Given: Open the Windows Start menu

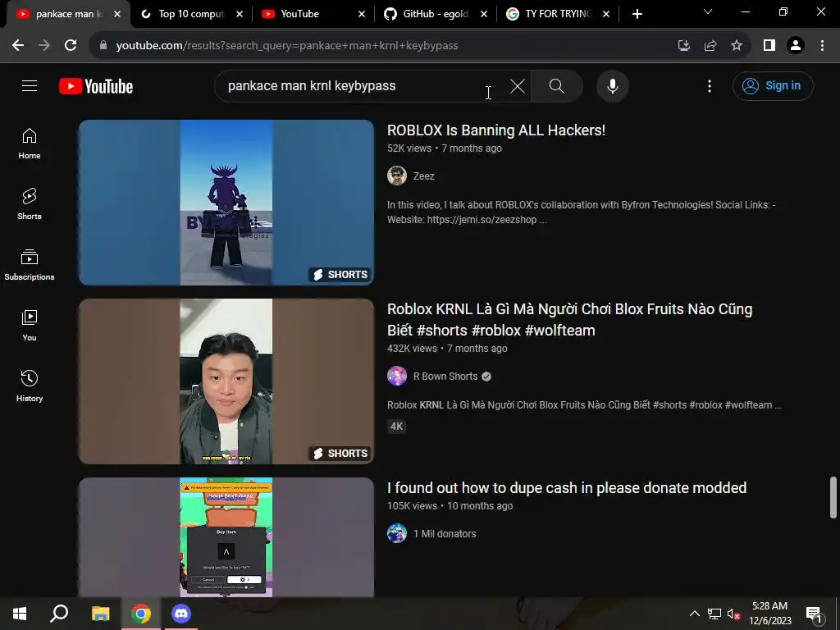Looking at the screenshot, I should [20, 614].
